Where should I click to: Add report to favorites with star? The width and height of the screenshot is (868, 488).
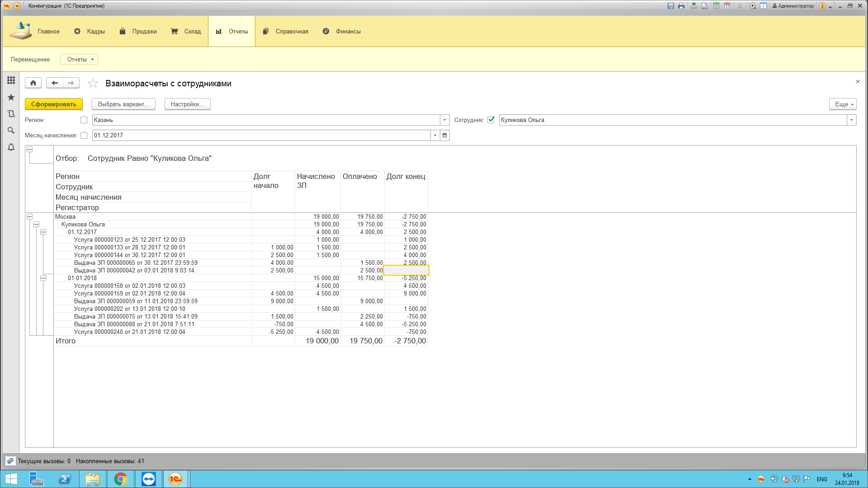click(x=93, y=83)
